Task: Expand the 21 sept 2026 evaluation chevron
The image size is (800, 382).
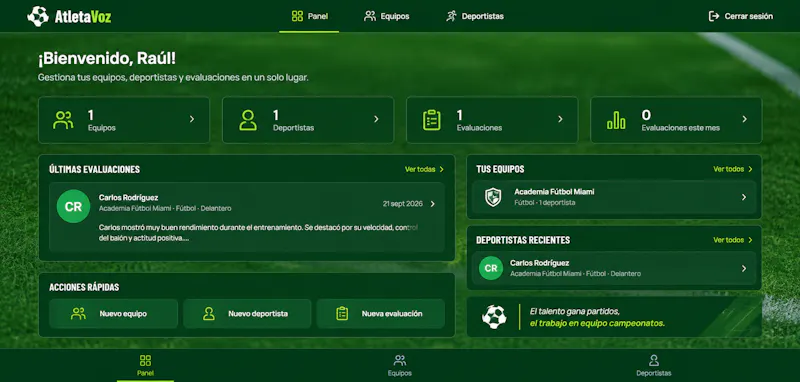Action: point(433,204)
